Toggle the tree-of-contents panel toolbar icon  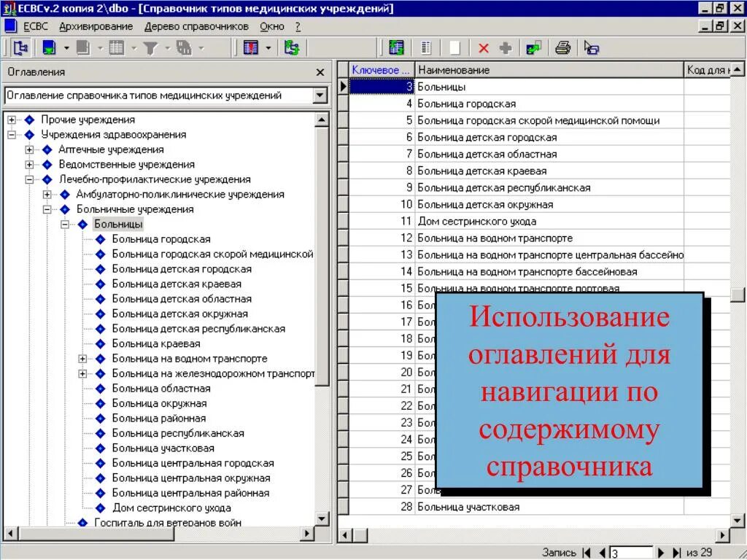[x=21, y=47]
